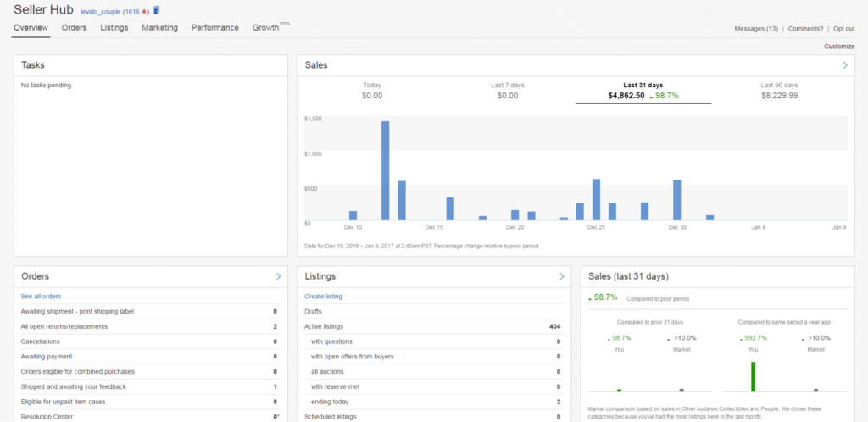
Task: Open the Resolution Center row
Action: click(149, 416)
